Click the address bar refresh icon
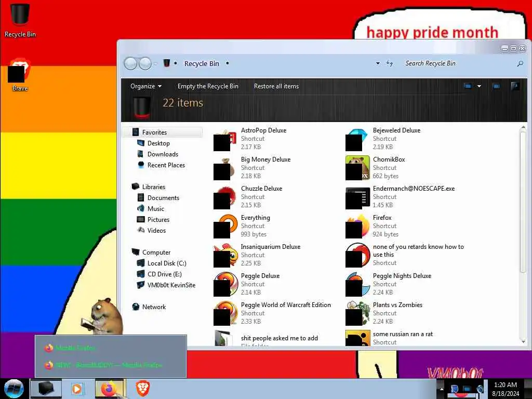 click(x=390, y=63)
